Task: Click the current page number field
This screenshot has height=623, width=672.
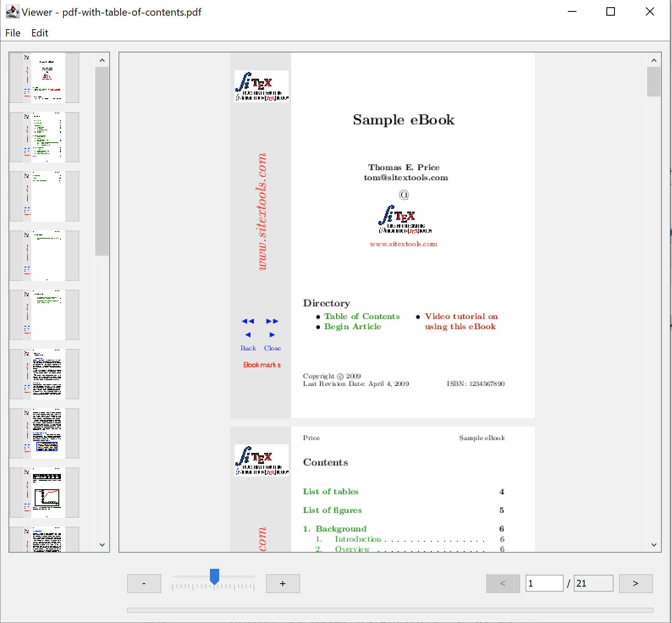Action: click(x=544, y=583)
